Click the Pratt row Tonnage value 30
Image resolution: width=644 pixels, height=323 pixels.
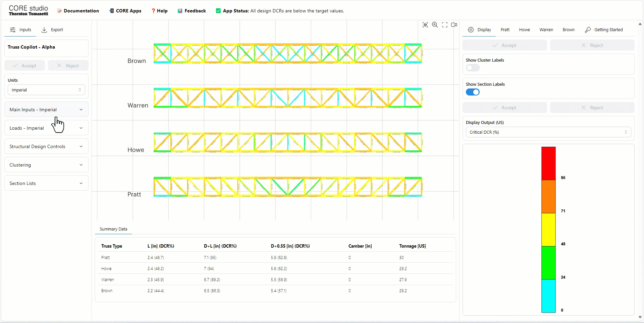(401, 258)
